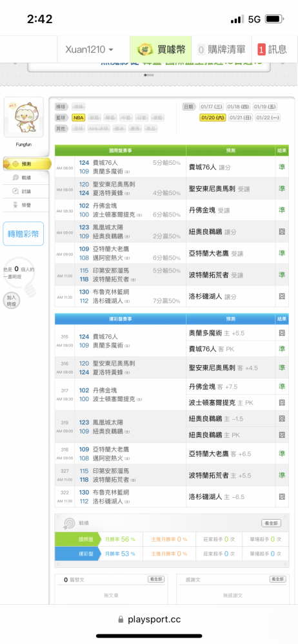The height and width of the screenshot is (644, 298).
Task: Click 看全部 beside 感謝文
Action: (277, 579)
